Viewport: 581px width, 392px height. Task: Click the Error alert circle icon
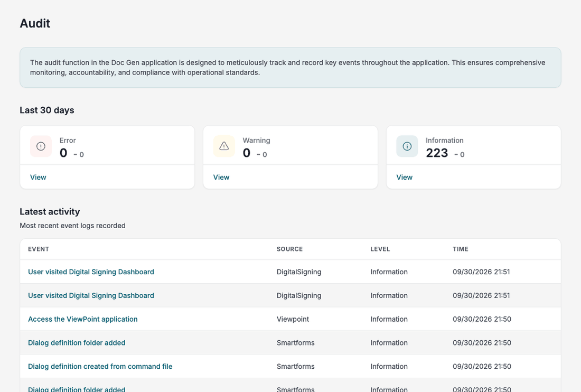coord(41,146)
